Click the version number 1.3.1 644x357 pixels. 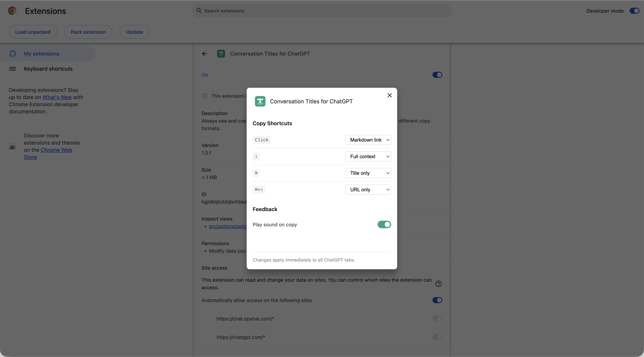(206, 153)
